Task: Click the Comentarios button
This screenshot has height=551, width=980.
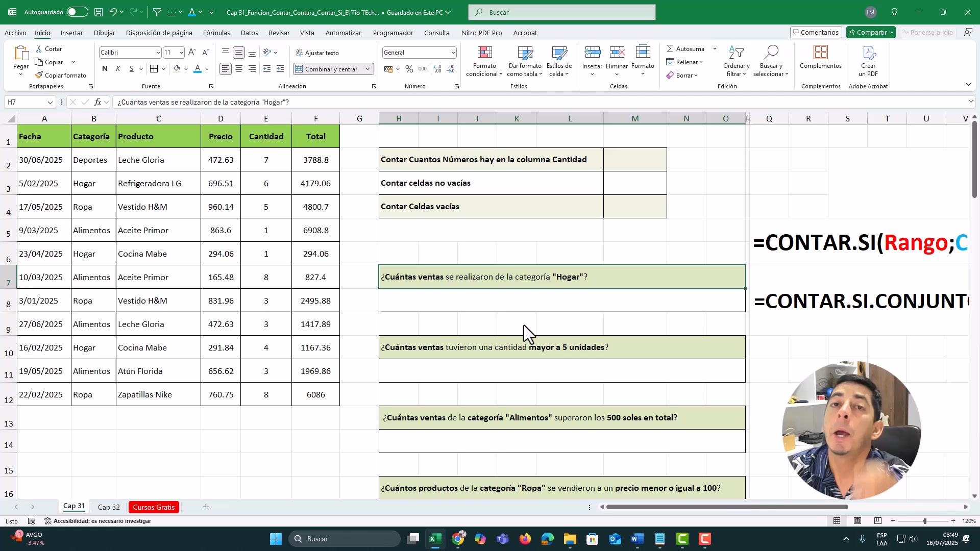Action: [x=816, y=32]
